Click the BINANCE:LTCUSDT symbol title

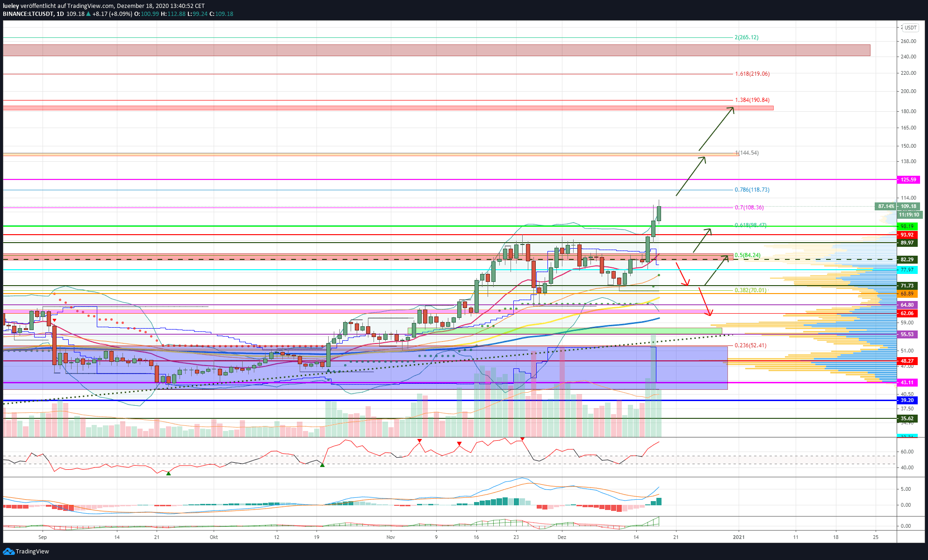point(28,14)
